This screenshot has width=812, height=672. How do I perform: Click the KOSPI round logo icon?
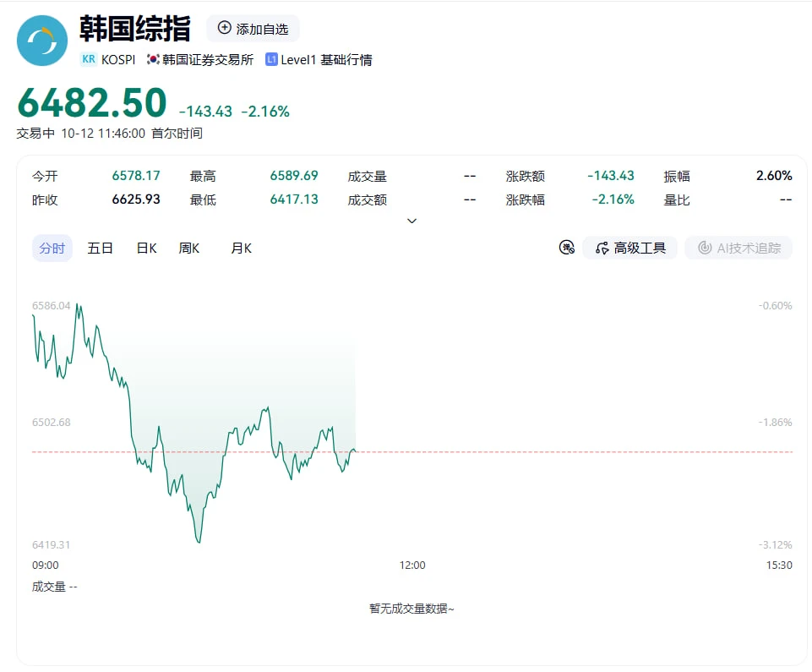(x=42, y=41)
